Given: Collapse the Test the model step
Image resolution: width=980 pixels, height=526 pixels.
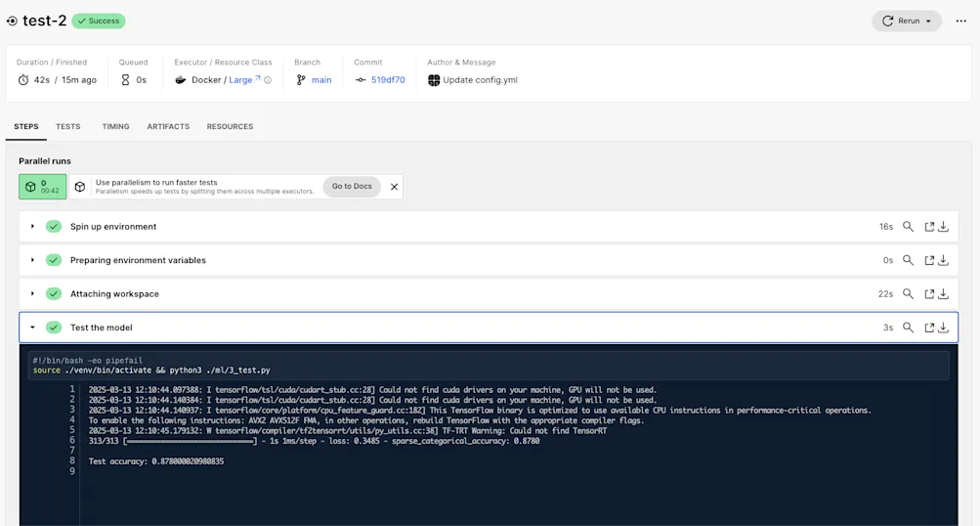Looking at the screenshot, I should pyautogui.click(x=32, y=328).
